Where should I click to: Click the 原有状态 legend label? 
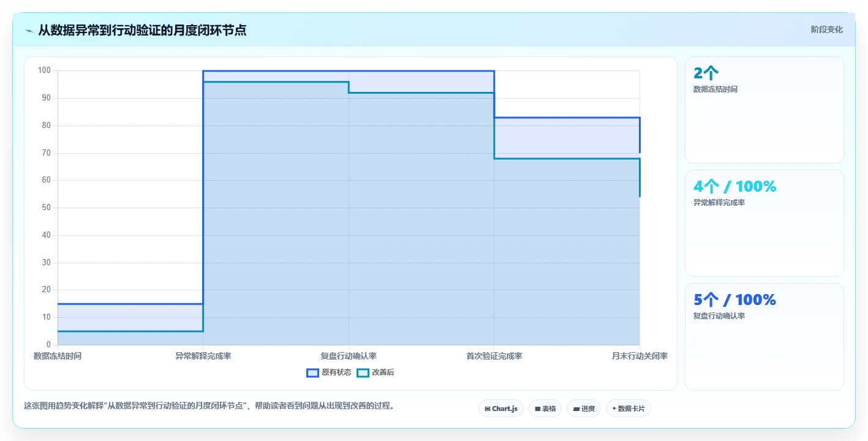336,372
